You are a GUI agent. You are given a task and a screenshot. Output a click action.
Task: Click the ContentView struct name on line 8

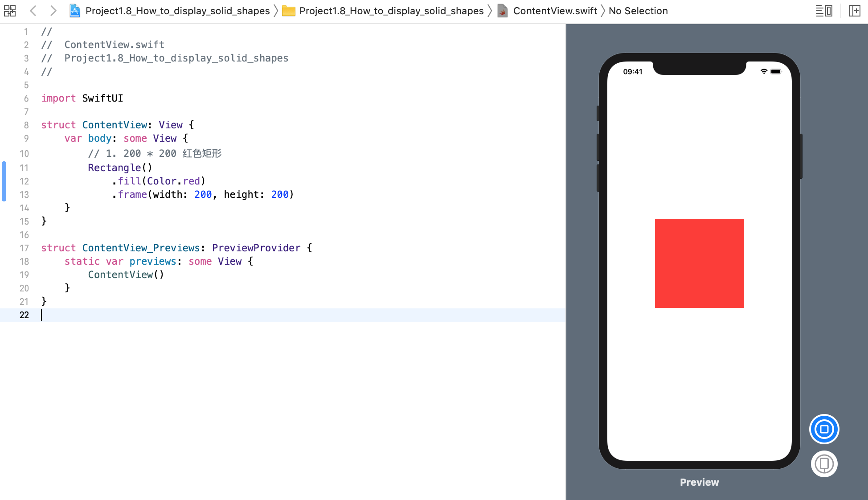(115, 125)
